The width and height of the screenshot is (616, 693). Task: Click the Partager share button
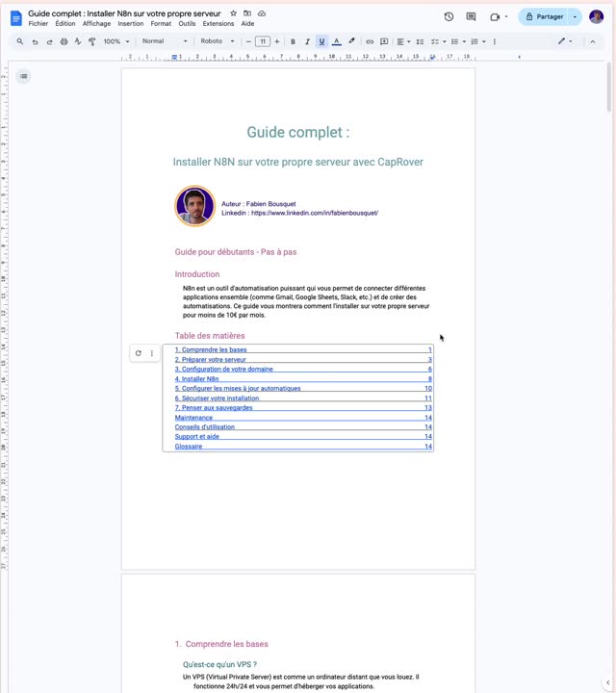pyautogui.click(x=544, y=16)
